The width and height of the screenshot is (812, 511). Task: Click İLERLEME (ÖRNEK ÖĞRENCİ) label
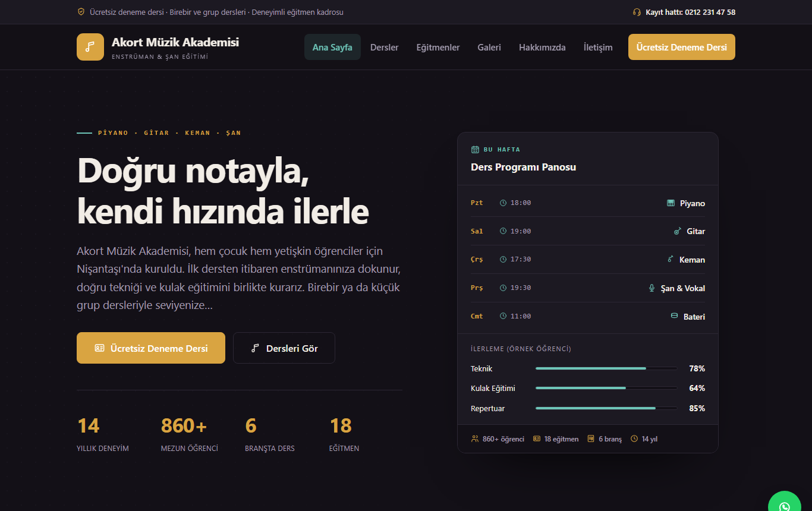click(521, 349)
